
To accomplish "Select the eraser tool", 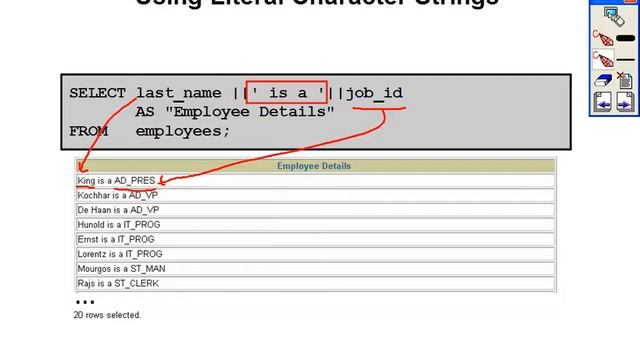I will point(603,80).
